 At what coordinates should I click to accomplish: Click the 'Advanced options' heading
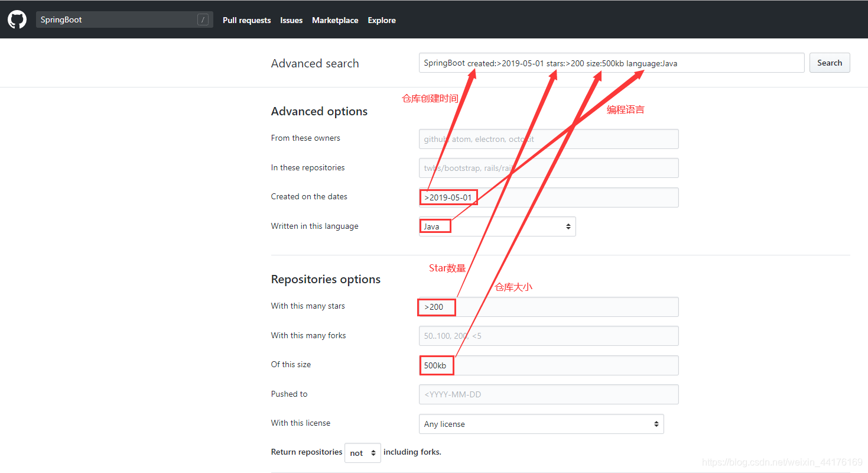click(319, 111)
